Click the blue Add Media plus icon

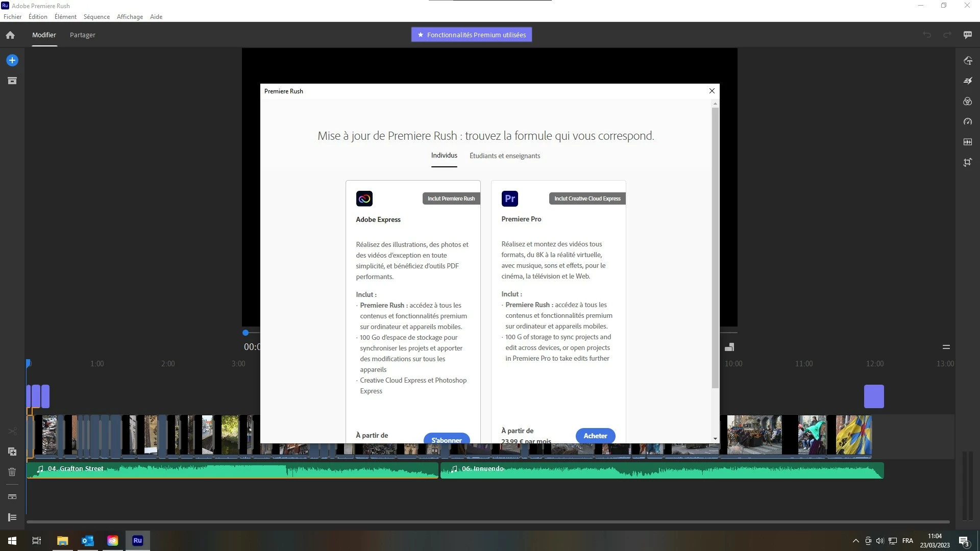[x=12, y=60]
